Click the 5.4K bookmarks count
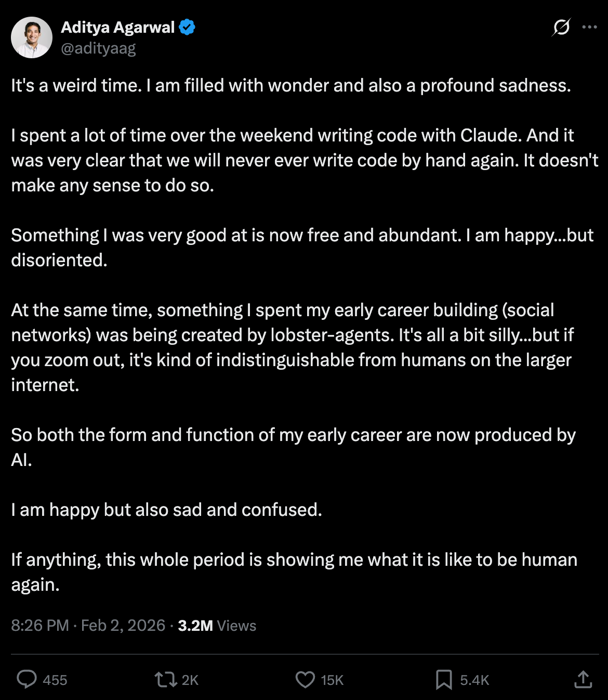 [474, 680]
